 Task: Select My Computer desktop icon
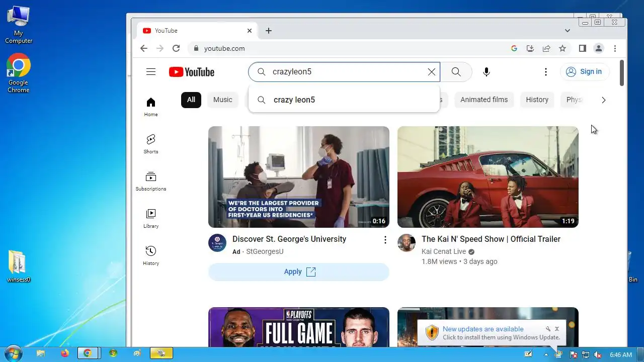tap(19, 25)
